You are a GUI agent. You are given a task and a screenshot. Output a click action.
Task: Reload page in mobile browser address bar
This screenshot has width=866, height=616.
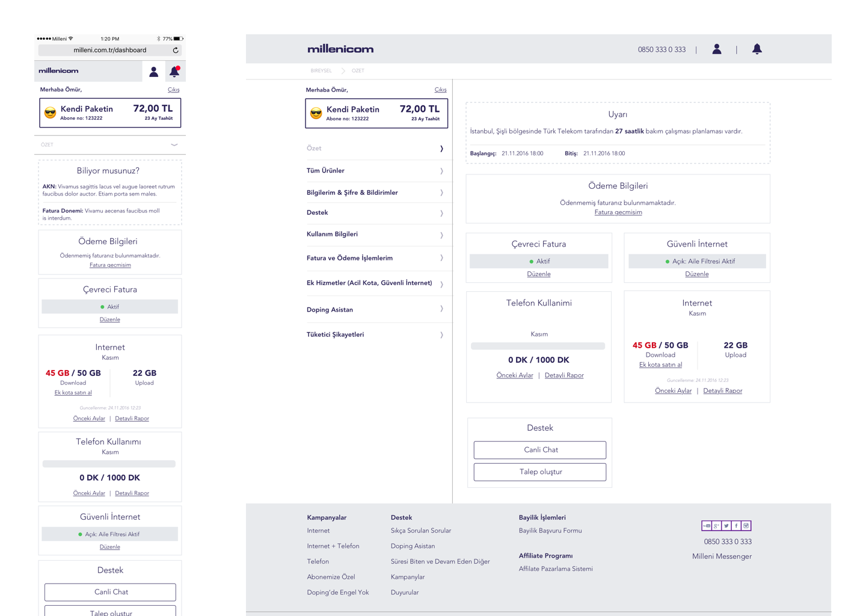[176, 51]
